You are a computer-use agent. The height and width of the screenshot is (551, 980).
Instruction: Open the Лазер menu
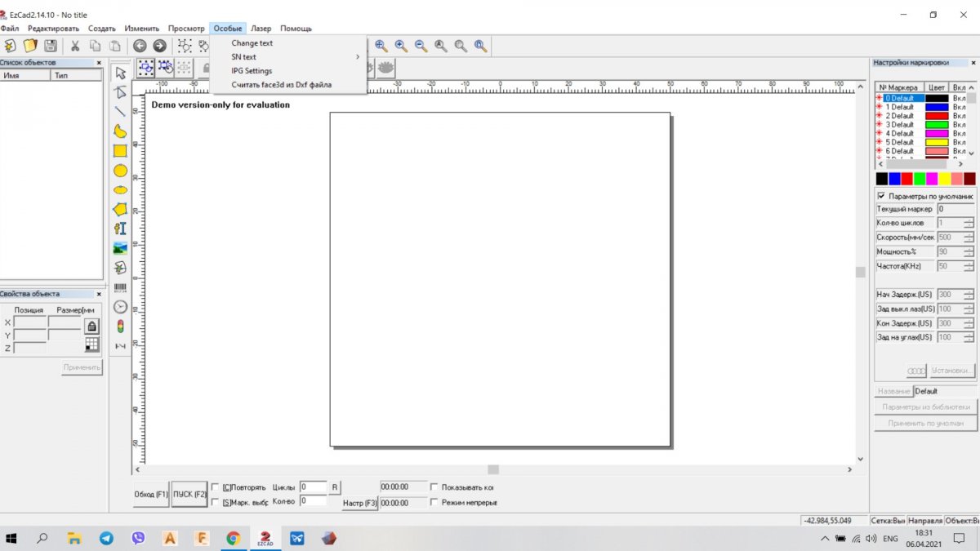tap(259, 29)
